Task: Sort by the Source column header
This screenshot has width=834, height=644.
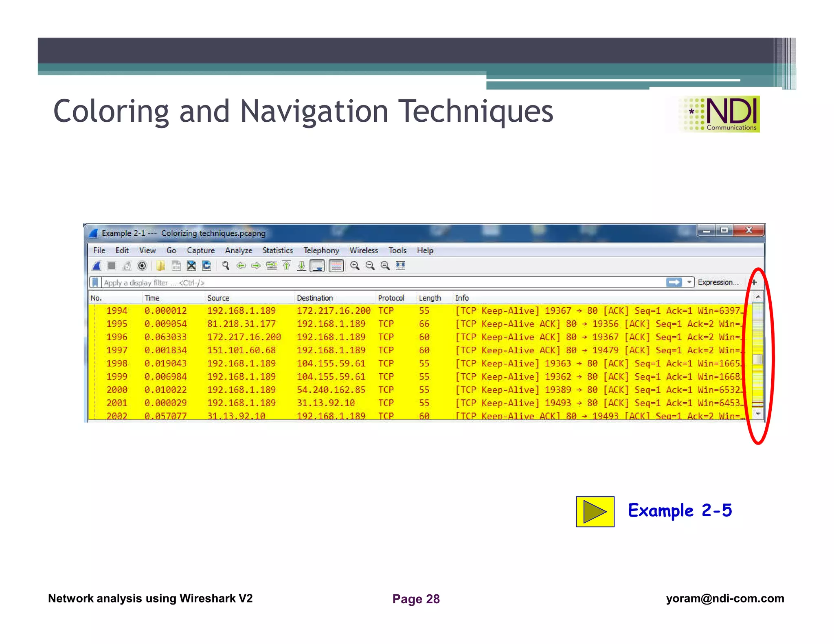Action: [250, 298]
